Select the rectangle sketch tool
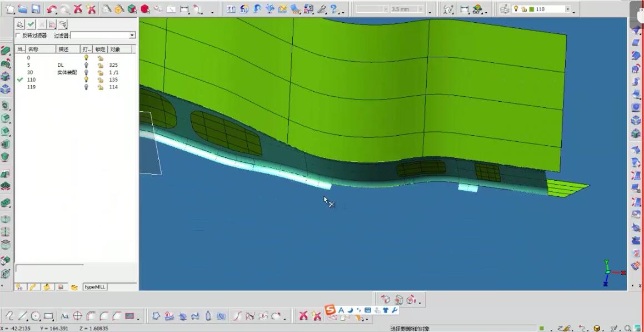The image size is (644, 332). coord(49,316)
